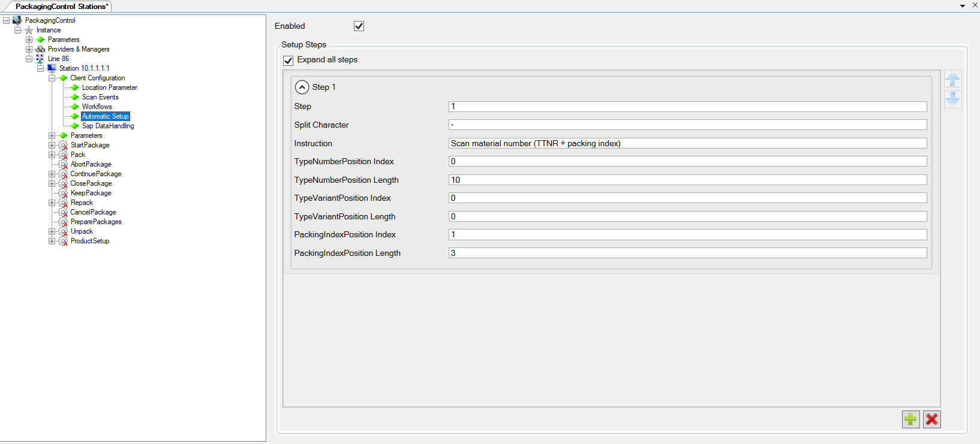Viewport: 980px width, 444px height.
Task: Expand the StartPackage node
Action: pos(52,145)
